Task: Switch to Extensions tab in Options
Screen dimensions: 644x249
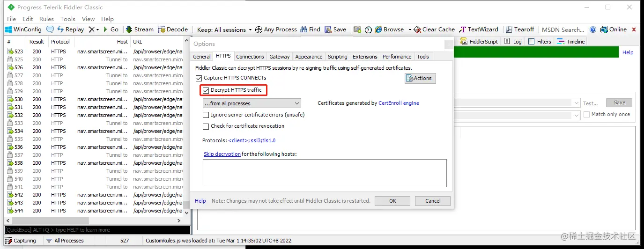Action: coord(365,57)
